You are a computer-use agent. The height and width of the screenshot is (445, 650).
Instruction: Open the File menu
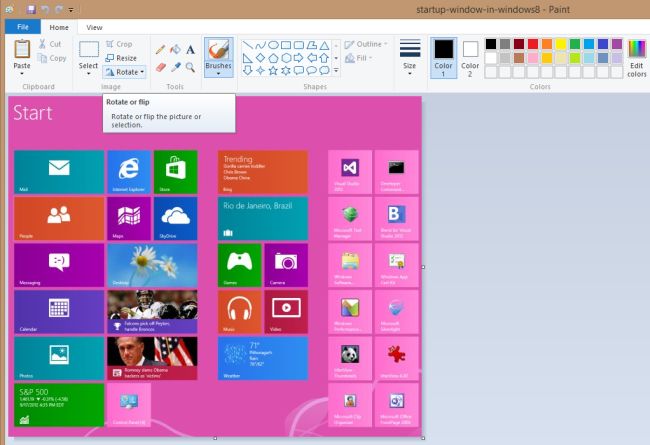(23, 27)
